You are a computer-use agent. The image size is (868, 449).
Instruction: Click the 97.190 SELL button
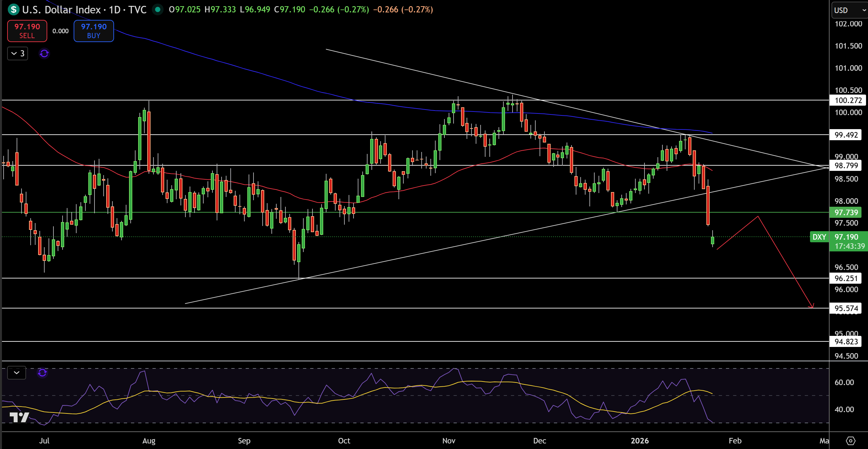point(27,31)
